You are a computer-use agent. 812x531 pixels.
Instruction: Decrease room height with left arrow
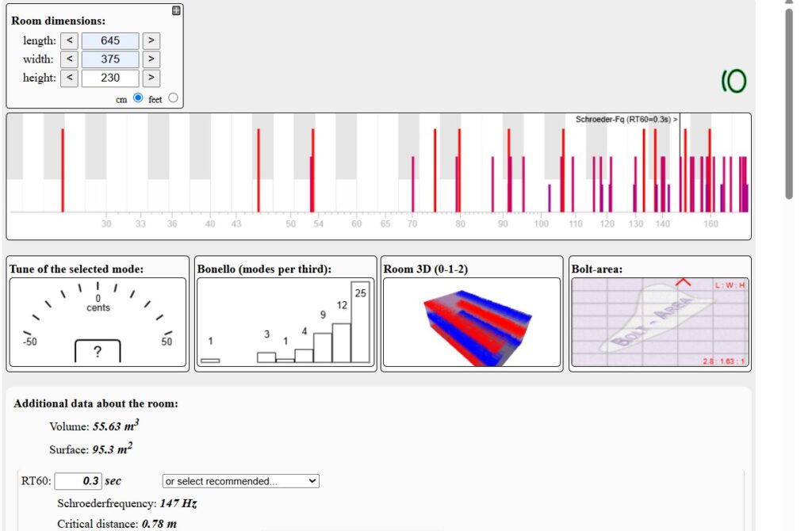(x=70, y=78)
